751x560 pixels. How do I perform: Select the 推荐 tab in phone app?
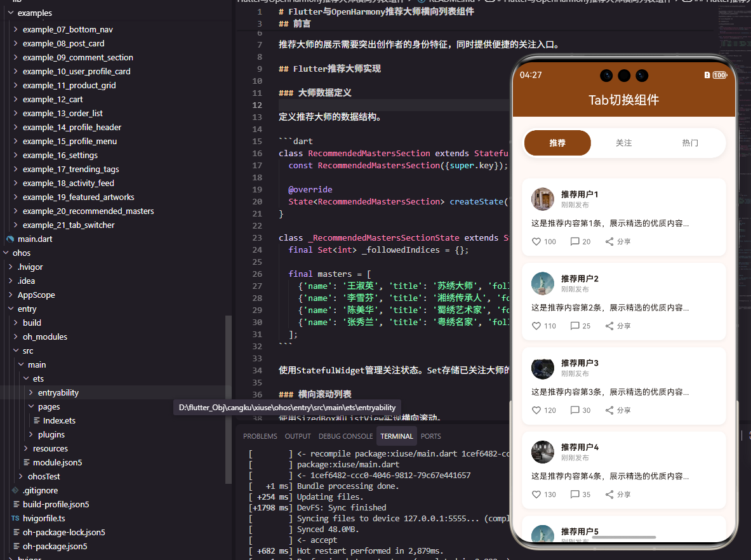point(557,143)
